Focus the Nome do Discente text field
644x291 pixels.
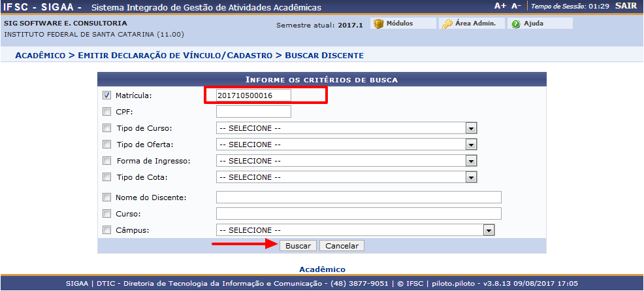358,197
